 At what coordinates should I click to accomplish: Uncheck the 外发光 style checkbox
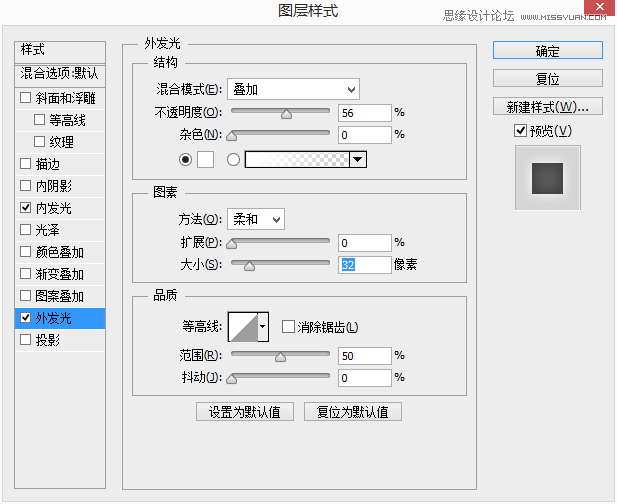pos(26,318)
